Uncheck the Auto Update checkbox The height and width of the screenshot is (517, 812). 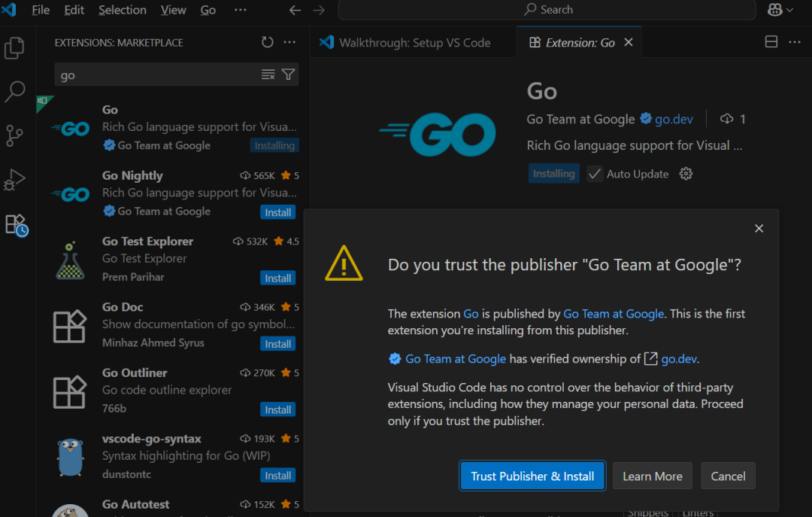click(595, 174)
